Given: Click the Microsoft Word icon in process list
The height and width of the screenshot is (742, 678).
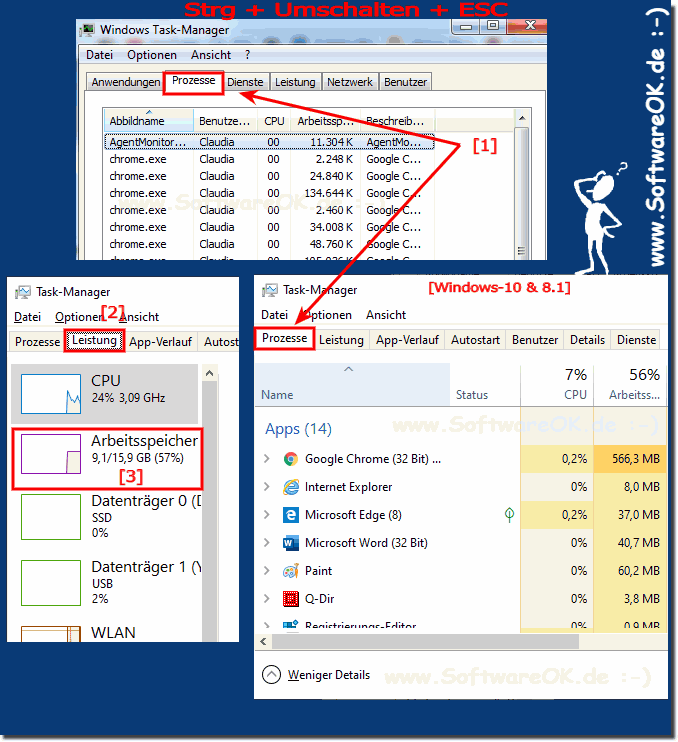Looking at the screenshot, I should coord(291,542).
